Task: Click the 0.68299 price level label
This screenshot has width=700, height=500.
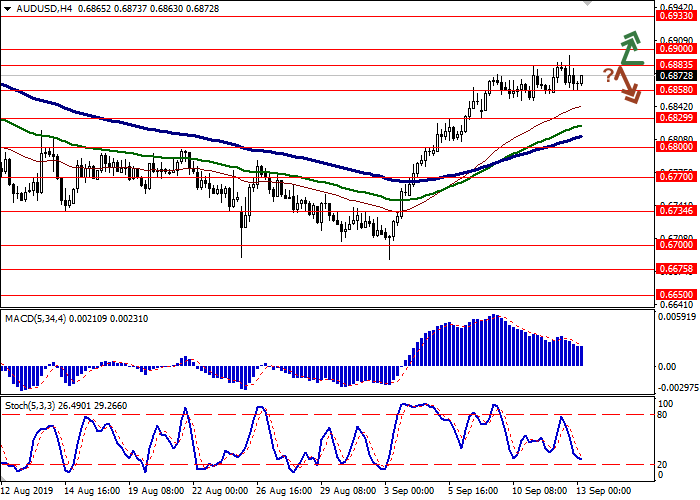Action: pyautogui.click(x=676, y=117)
